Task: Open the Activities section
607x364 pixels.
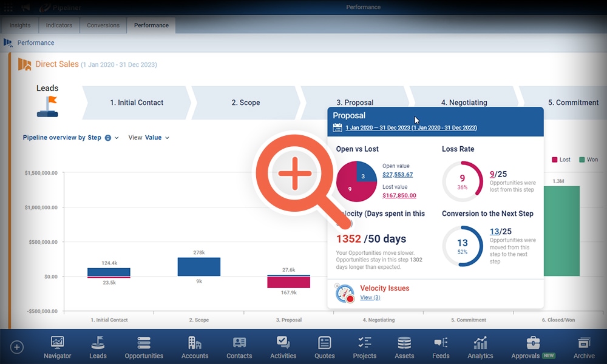Action: pos(283,346)
